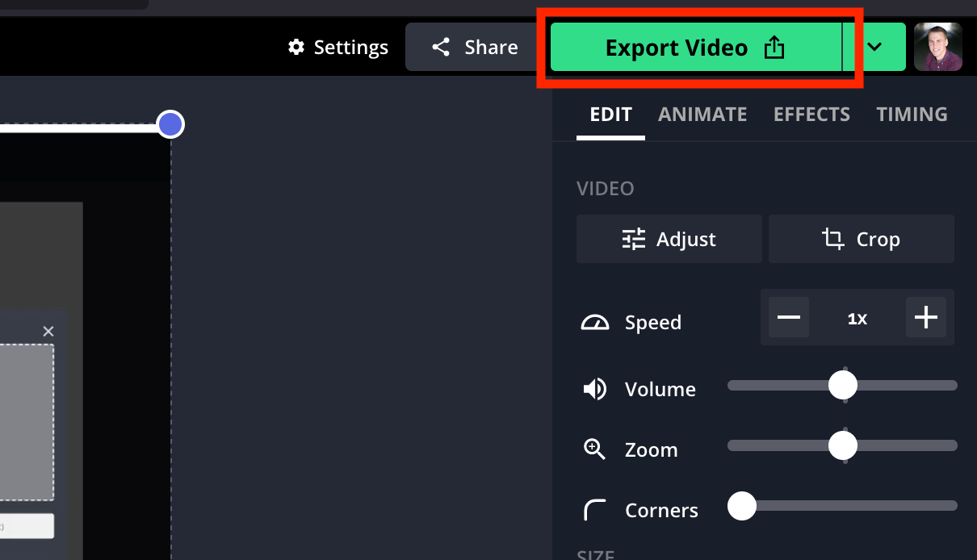Switch to the EFFECTS tab
977x560 pixels.
click(811, 114)
